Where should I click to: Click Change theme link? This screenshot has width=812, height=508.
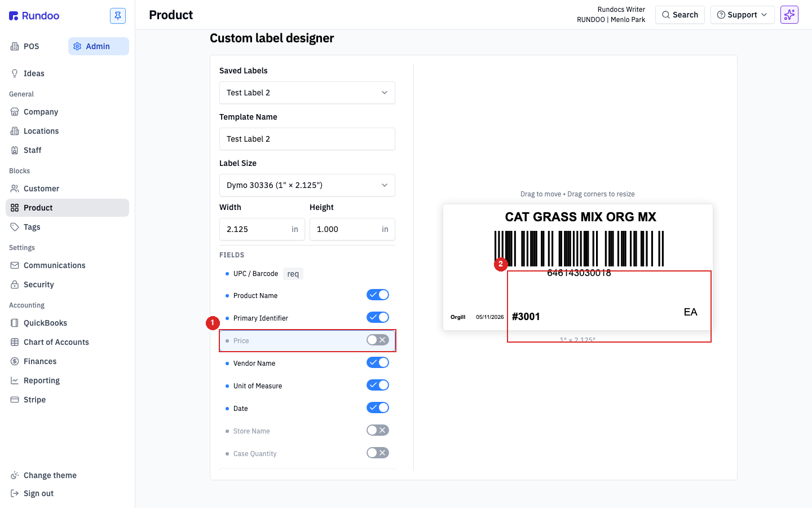coord(67,475)
